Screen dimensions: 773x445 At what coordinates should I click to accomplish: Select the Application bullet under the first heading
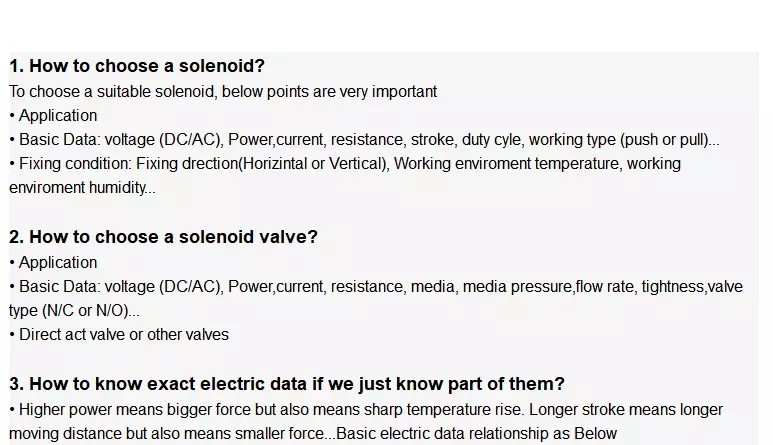(57, 115)
